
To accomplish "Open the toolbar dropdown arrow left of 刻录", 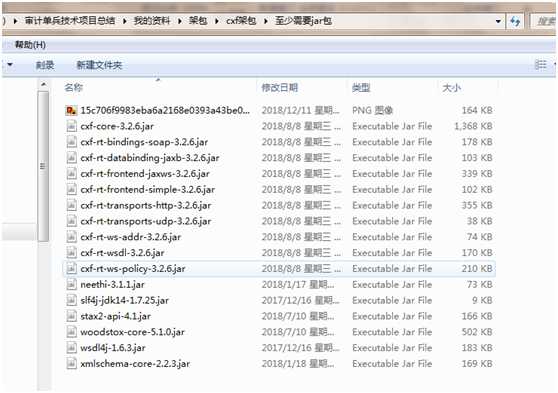I will click(10, 65).
